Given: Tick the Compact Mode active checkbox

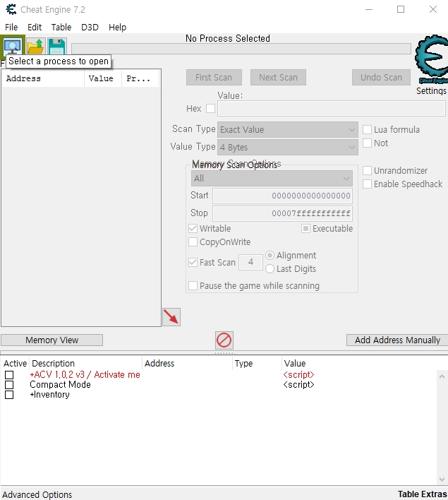Looking at the screenshot, I should [x=9, y=385].
